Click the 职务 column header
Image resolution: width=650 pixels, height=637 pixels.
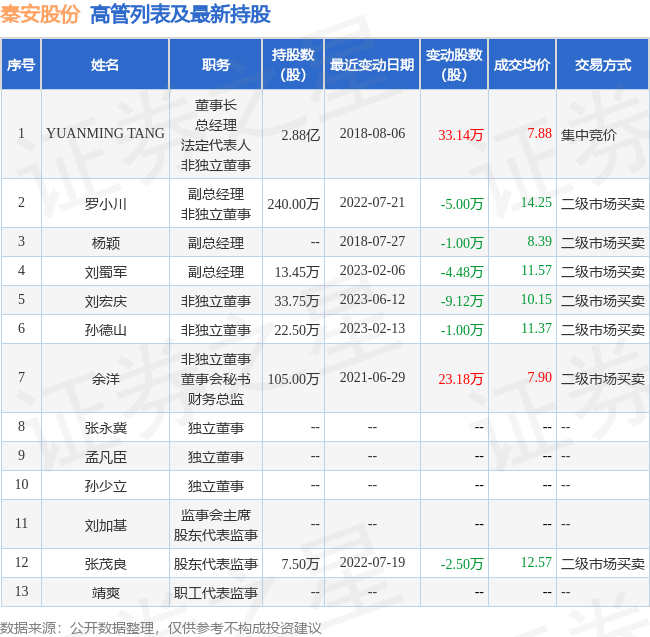pos(216,65)
